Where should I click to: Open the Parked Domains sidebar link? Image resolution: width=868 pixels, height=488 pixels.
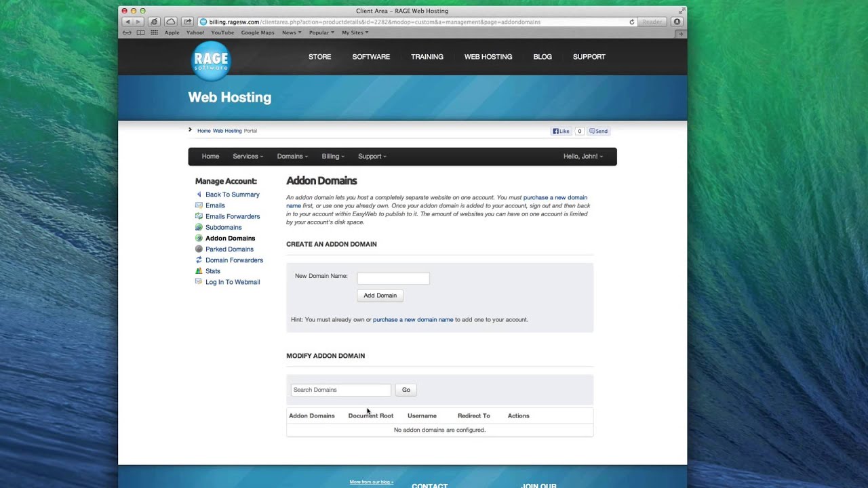click(x=229, y=249)
